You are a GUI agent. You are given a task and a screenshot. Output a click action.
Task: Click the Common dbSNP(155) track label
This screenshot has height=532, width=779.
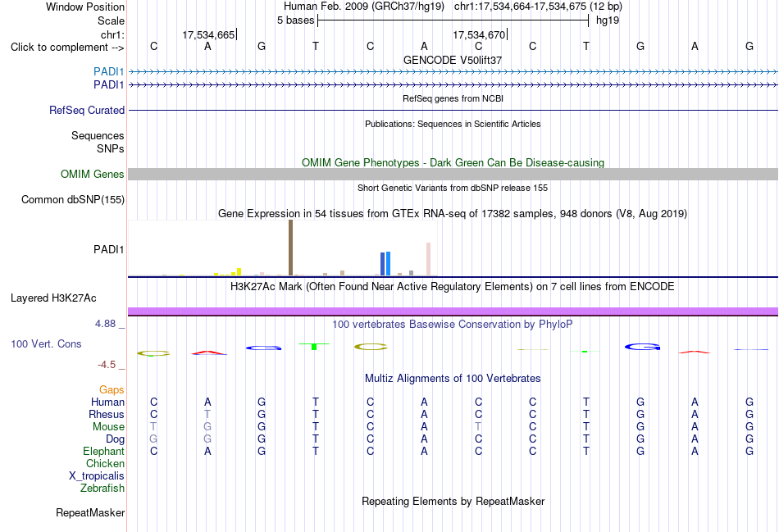tap(73, 200)
